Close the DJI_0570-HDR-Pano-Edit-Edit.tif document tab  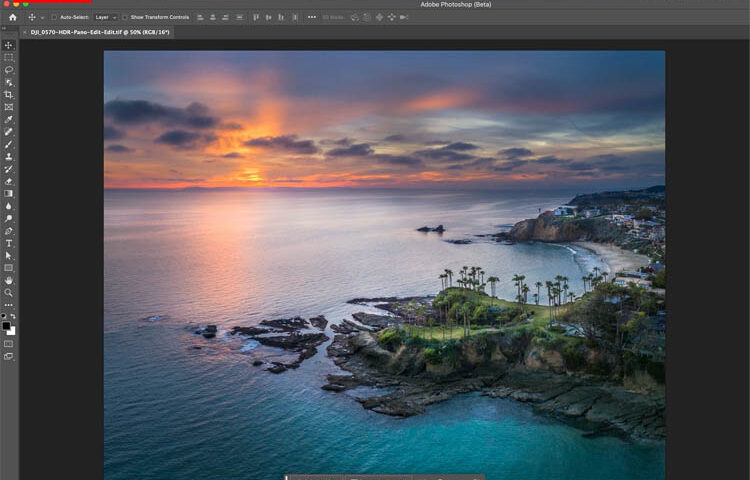[x=25, y=32]
